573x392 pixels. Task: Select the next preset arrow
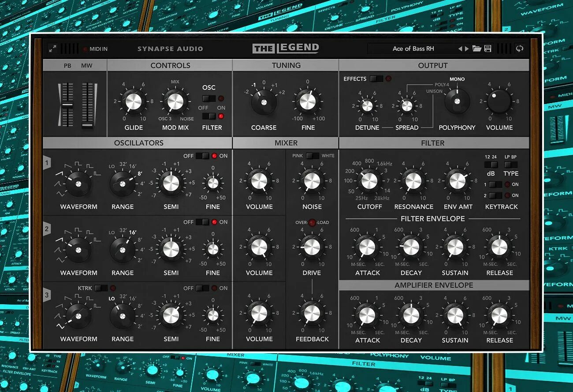tap(466, 49)
